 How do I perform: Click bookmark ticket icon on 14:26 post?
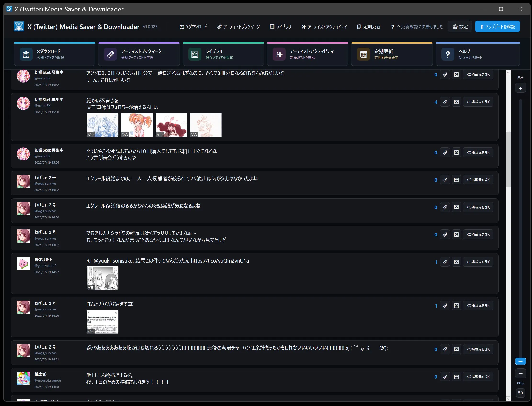(x=445, y=305)
